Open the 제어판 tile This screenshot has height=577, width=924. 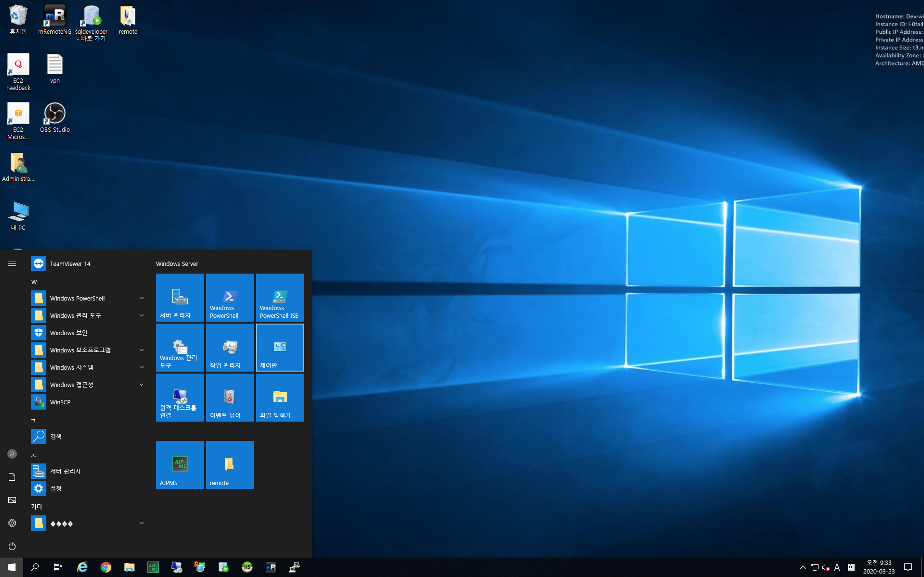[280, 347]
